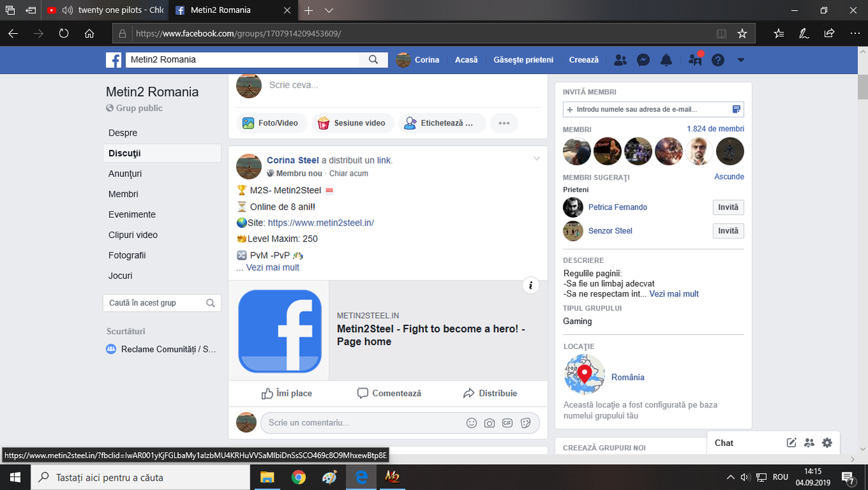
Task: Open Reclame Comunități shortcut
Action: click(161, 350)
